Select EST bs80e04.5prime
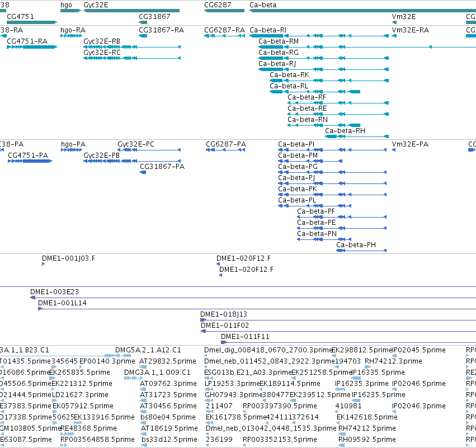Image resolution: width=476 pixels, height=448 pixels. pos(169,417)
